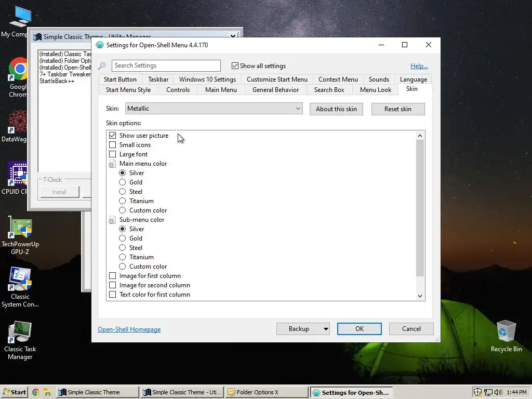
Task: Choose Custom color under Sub-menu color
Action: click(x=122, y=267)
